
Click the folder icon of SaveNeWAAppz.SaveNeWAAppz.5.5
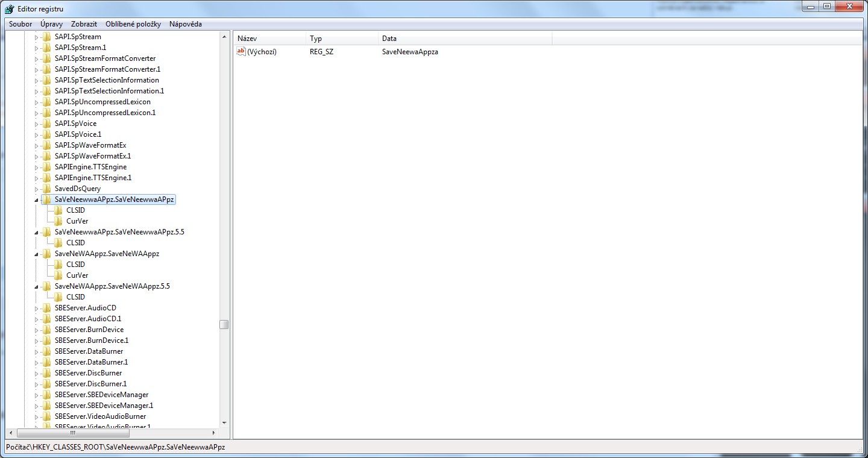[x=46, y=286]
